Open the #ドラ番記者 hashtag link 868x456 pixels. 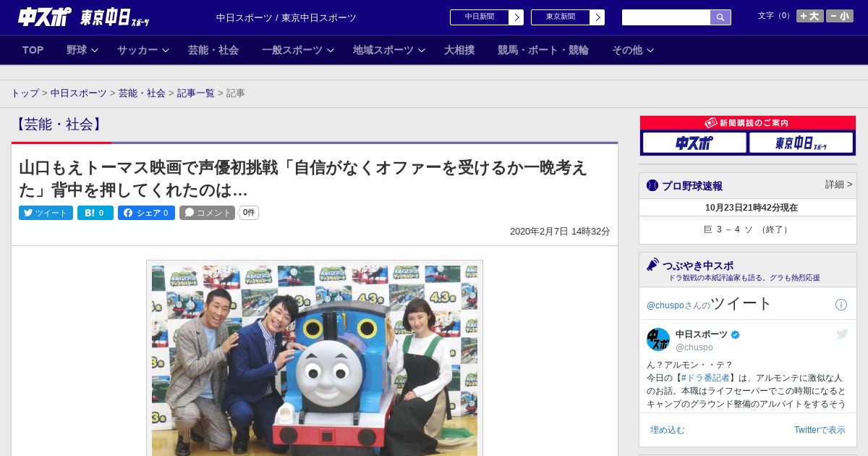coord(705,378)
